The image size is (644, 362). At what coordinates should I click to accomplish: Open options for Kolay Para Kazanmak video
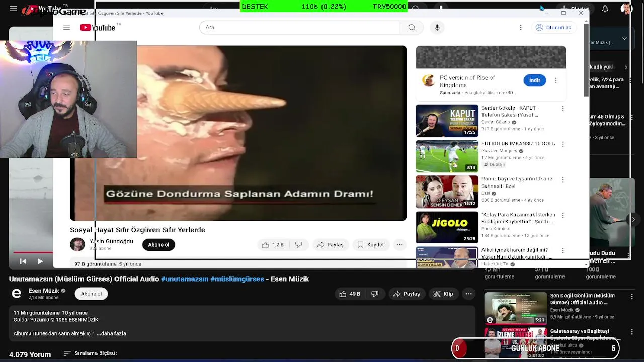pos(563,215)
